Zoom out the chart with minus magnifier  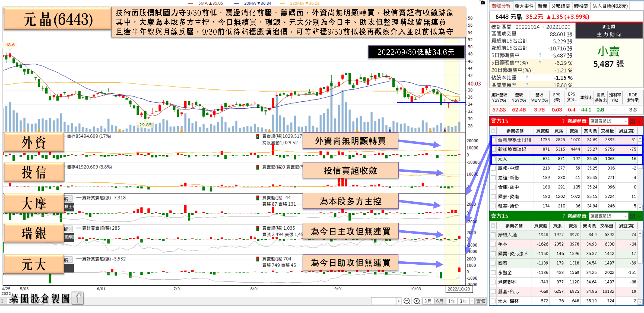point(407,301)
